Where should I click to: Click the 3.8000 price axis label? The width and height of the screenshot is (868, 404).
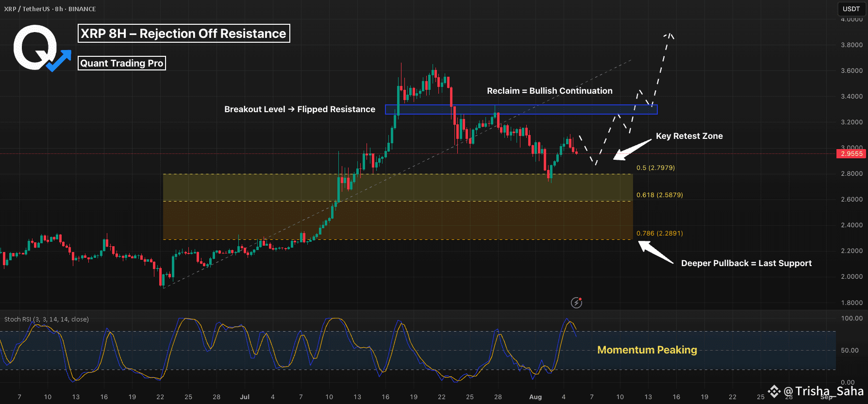pyautogui.click(x=851, y=45)
